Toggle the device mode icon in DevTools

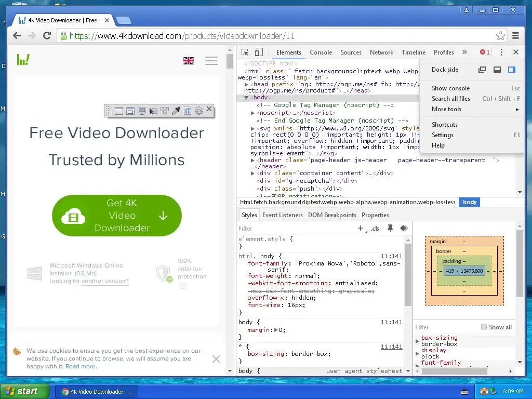point(259,52)
